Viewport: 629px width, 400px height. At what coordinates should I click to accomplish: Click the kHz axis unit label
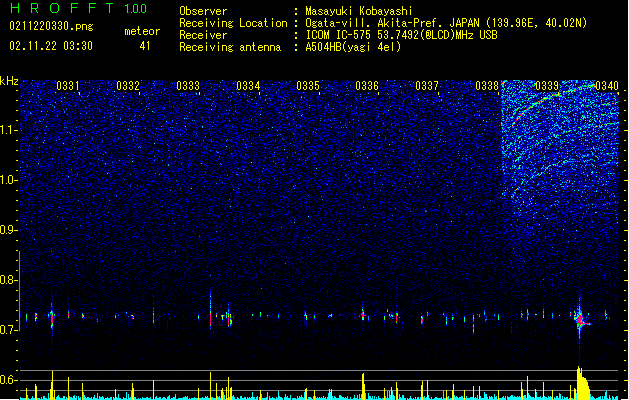click(9, 81)
